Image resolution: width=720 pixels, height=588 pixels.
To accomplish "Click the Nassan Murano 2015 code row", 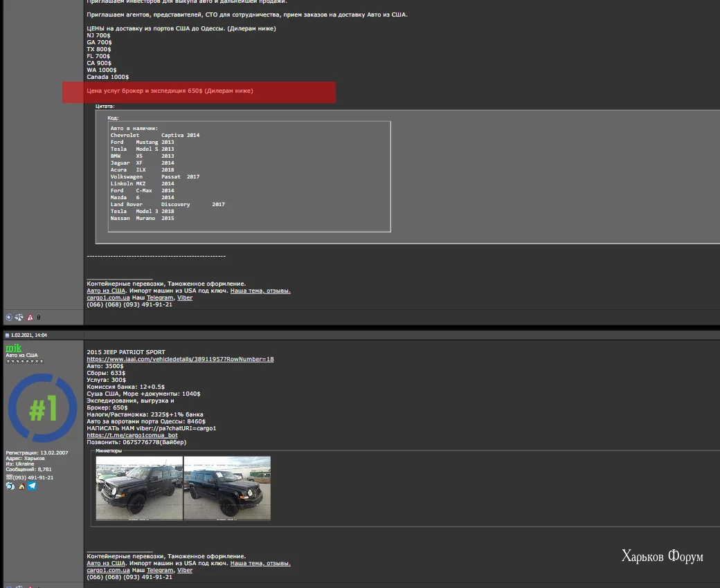I will coord(143,219).
